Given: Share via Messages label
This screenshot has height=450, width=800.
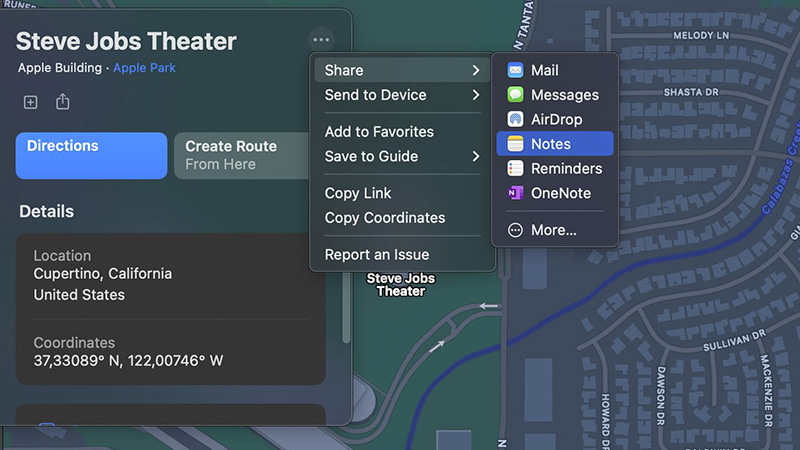Looking at the screenshot, I should (x=565, y=95).
